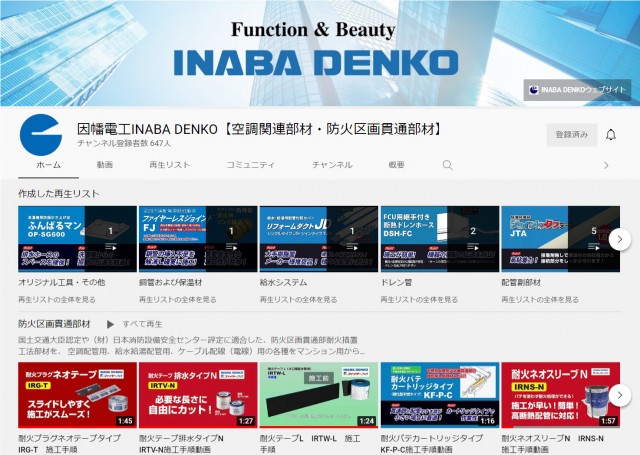The width and height of the screenshot is (640, 455).
Task: Open video title 耐火ネオスリーブN IRNS-N
Action: click(x=553, y=444)
